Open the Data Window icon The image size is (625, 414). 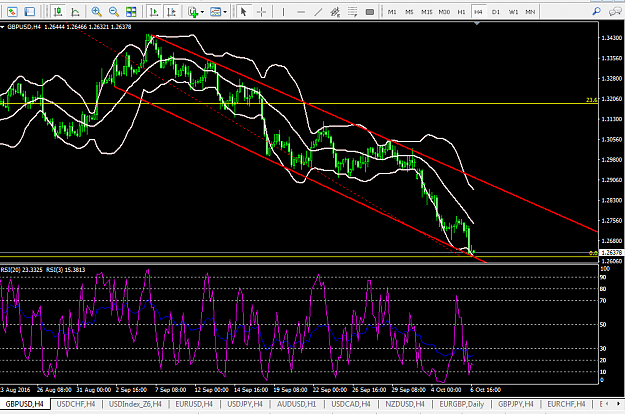(12, 12)
